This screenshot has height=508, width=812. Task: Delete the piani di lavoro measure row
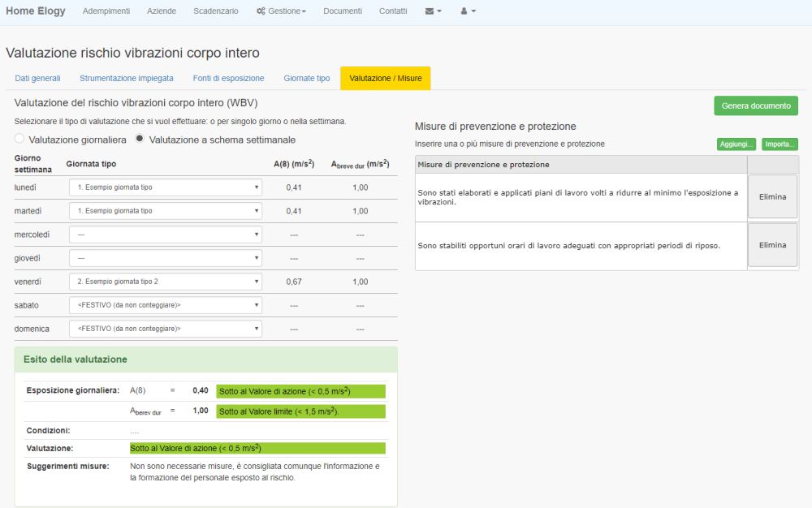click(x=772, y=197)
